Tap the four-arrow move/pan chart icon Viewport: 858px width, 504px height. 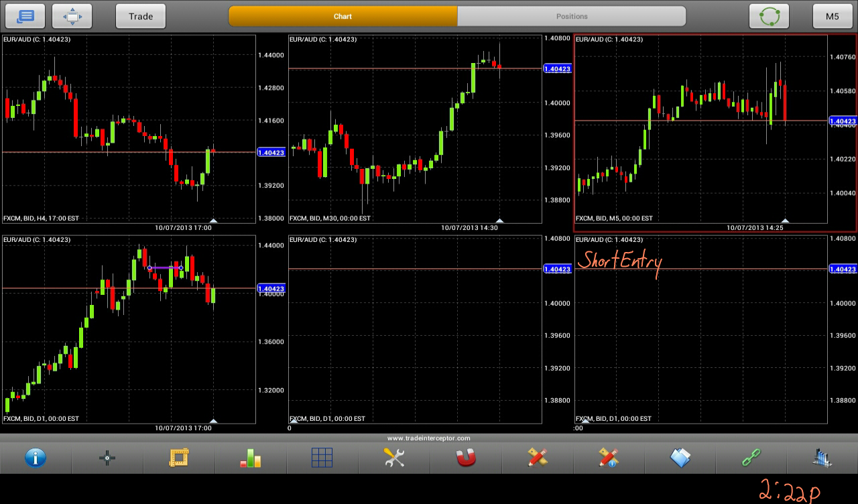72,16
